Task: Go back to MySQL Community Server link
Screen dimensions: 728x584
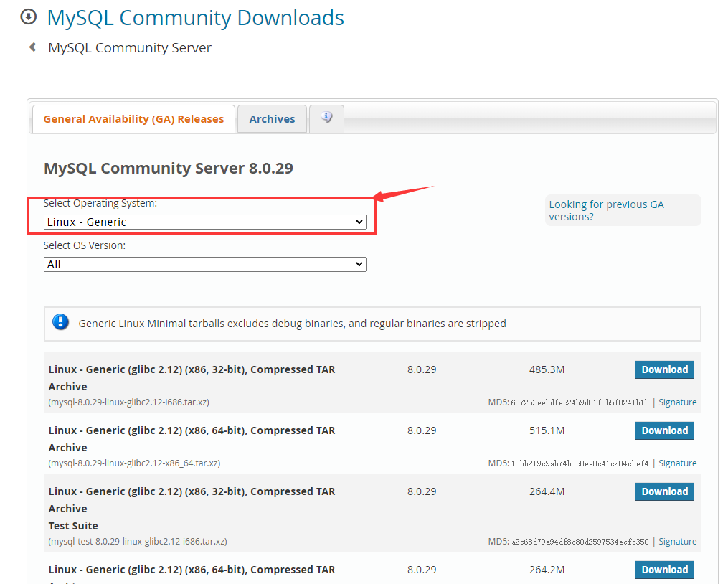Action: tap(130, 47)
